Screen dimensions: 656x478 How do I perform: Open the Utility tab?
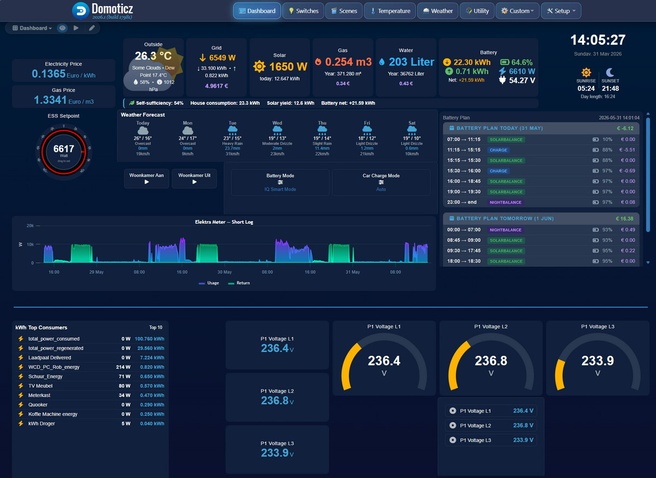pyautogui.click(x=477, y=11)
